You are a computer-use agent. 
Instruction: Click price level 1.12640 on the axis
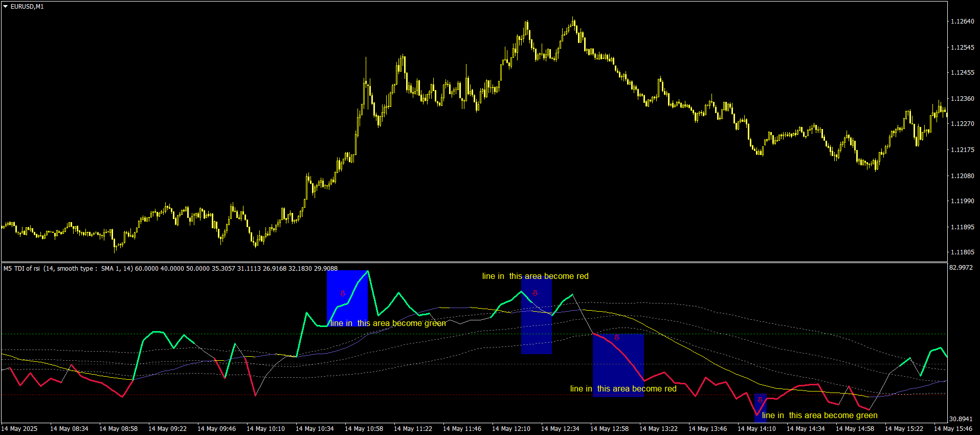pyautogui.click(x=962, y=21)
